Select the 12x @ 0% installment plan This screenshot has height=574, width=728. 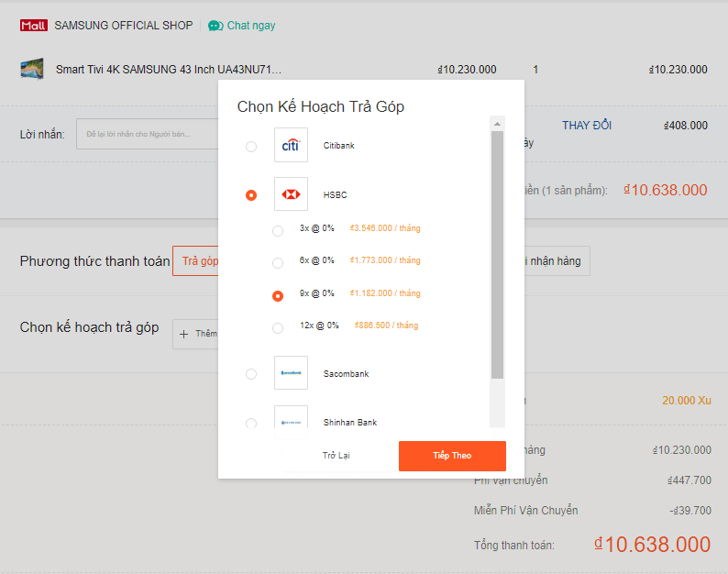pyautogui.click(x=278, y=327)
